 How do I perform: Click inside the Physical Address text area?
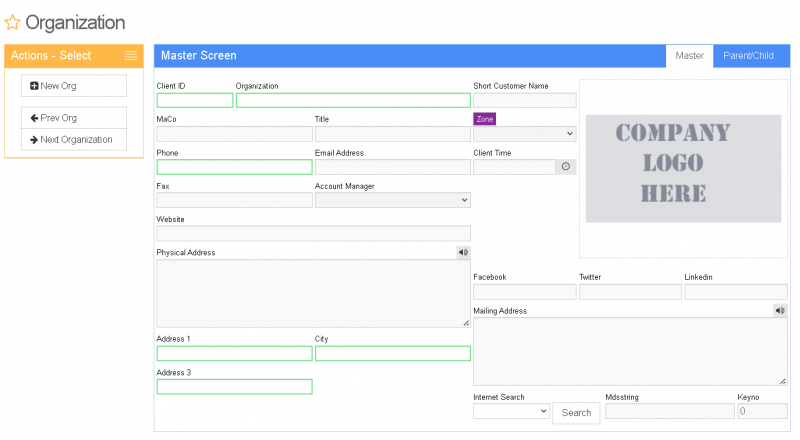coord(312,293)
